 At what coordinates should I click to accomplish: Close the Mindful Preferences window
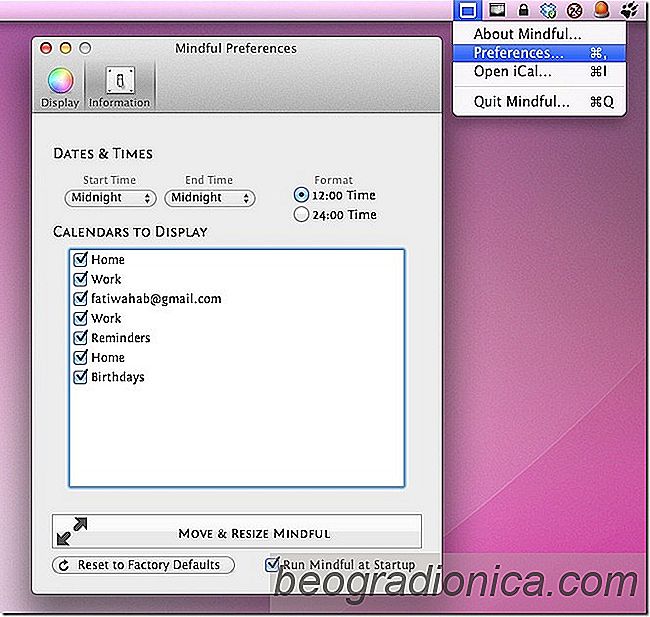click(46, 49)
